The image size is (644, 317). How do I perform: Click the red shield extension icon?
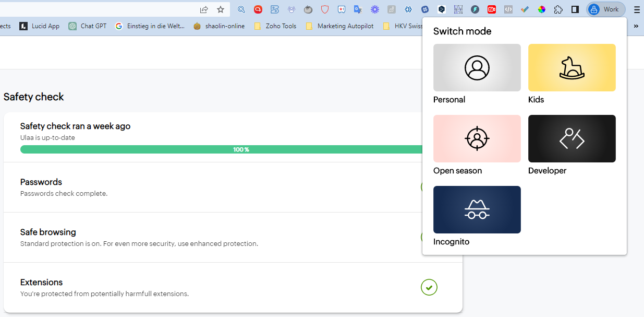click(x=325, y=9)
